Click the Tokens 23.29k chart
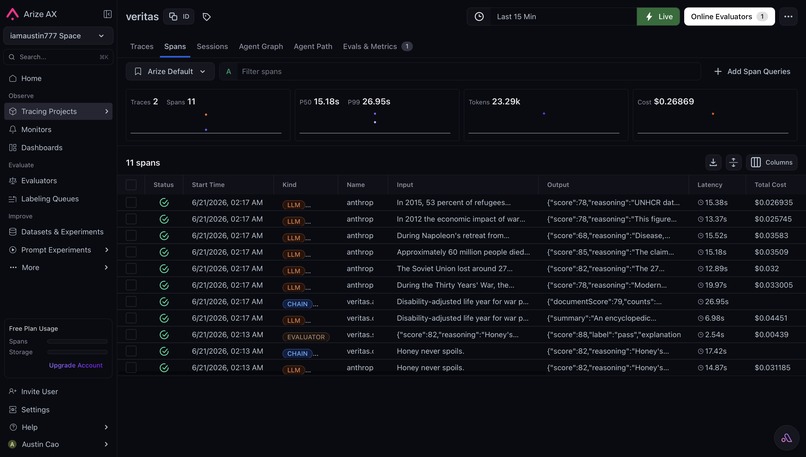Viewport: 806px width, 457px height. [x=544, y=115]
